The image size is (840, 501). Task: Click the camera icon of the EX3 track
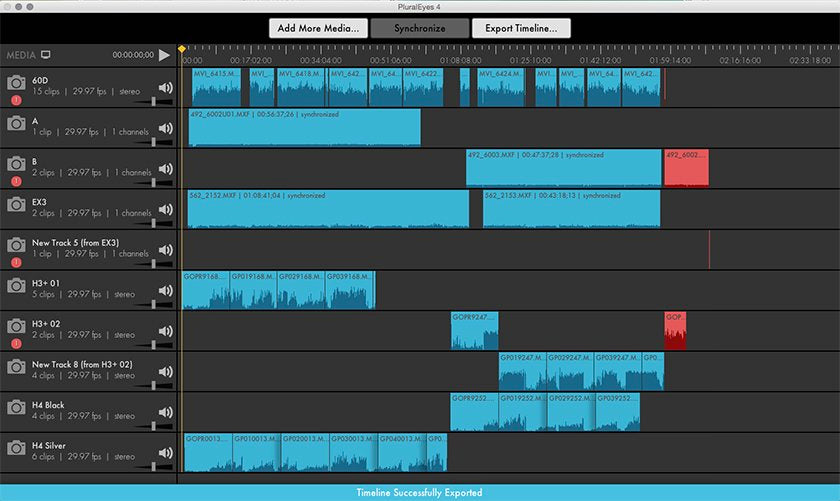point(15,204)
